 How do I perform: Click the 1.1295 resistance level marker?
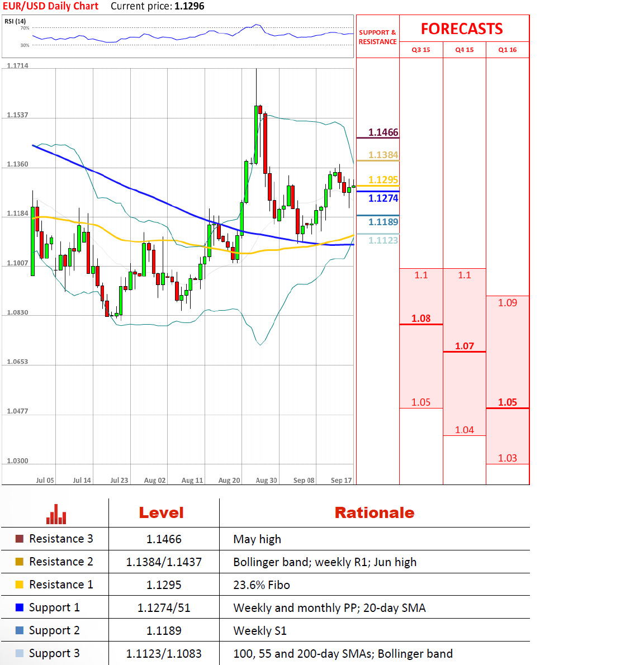point(383,180)
